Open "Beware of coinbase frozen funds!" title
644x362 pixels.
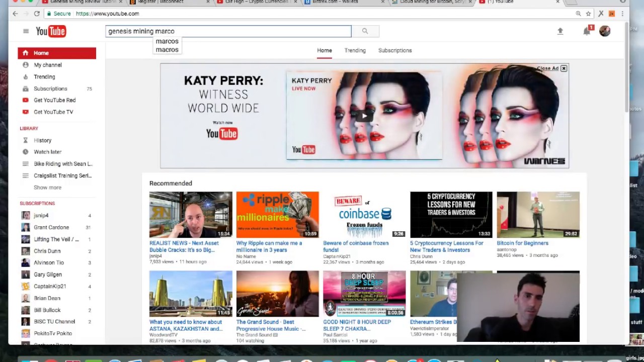[x=356, y=246]
